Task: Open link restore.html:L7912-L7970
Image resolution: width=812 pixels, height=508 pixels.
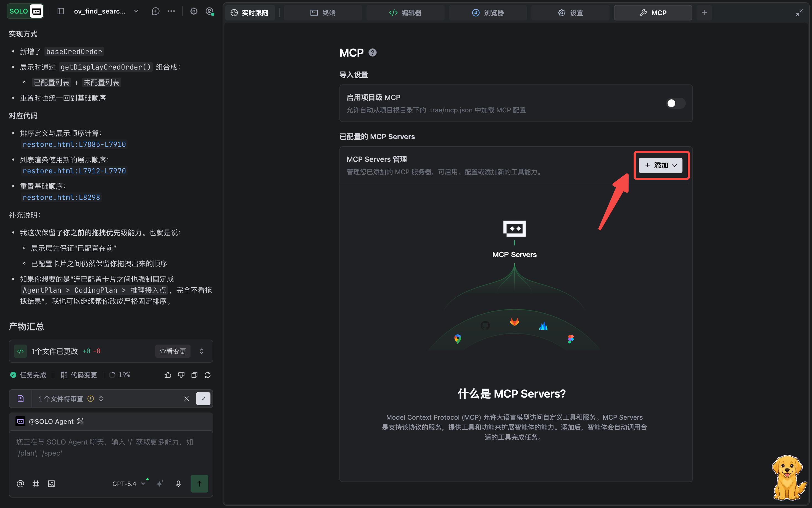Action: [74, 171]
